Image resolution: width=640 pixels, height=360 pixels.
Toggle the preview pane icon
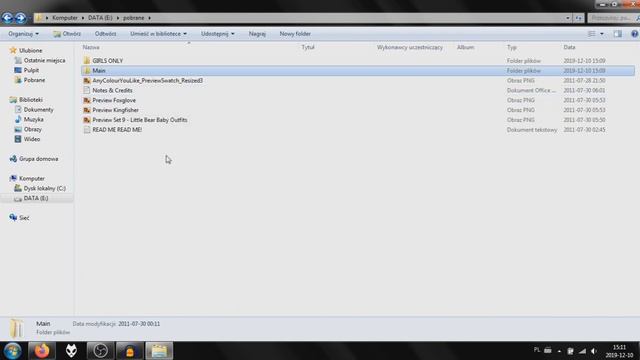618,34
